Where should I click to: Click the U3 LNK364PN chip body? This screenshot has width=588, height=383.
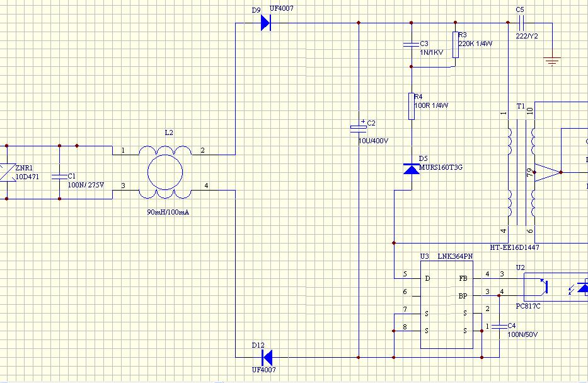[447, 305]
